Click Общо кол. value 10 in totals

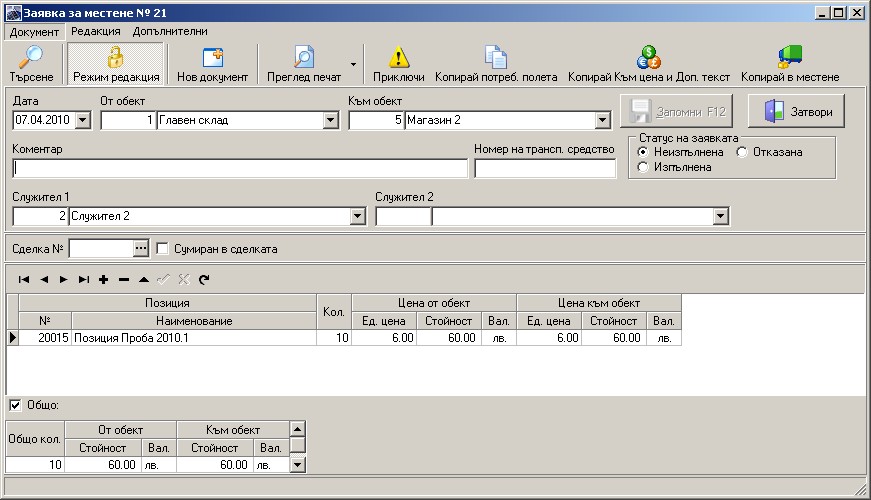pos(35,464)
